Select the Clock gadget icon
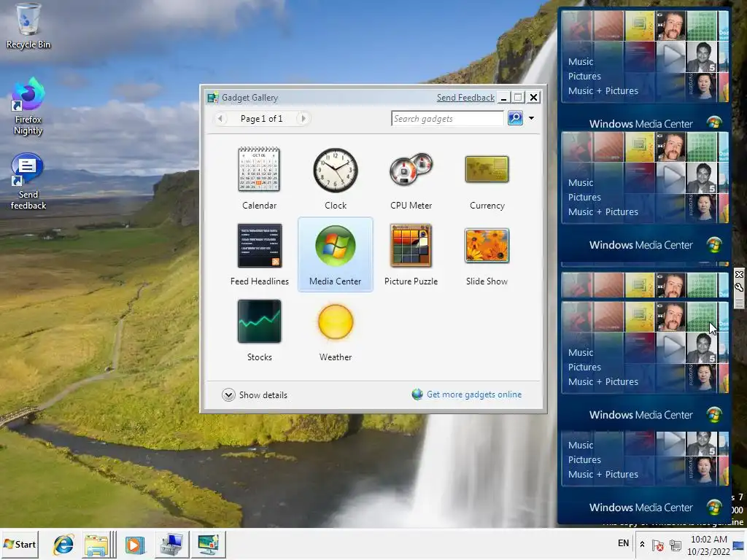This screenshot has width=747, height=560. (x=336, y=170)
